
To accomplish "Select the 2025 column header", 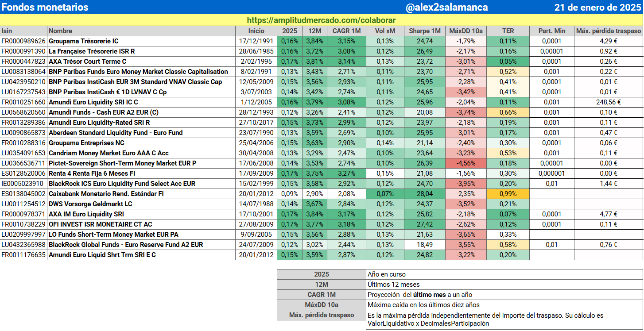I will [x=290, y=31].
